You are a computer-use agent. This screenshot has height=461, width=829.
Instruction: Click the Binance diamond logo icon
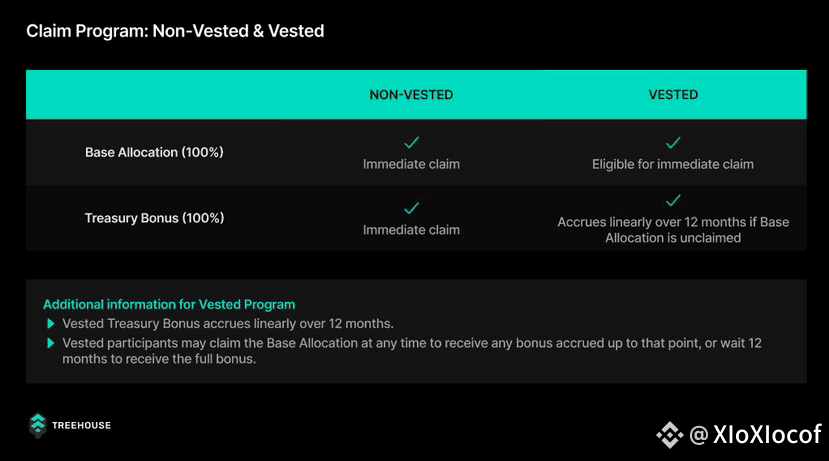point(670,435)
